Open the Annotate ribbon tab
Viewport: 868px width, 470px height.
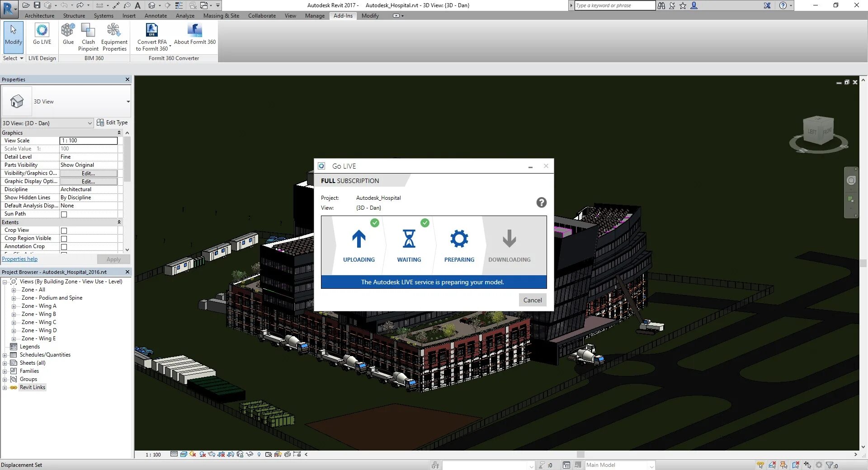pyautogui.click(x=156, y=16)
